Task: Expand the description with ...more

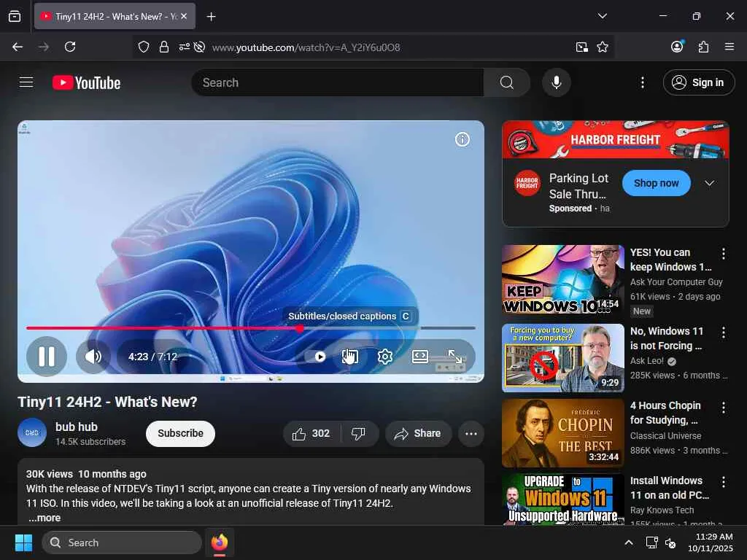Action: click(44, 518)
